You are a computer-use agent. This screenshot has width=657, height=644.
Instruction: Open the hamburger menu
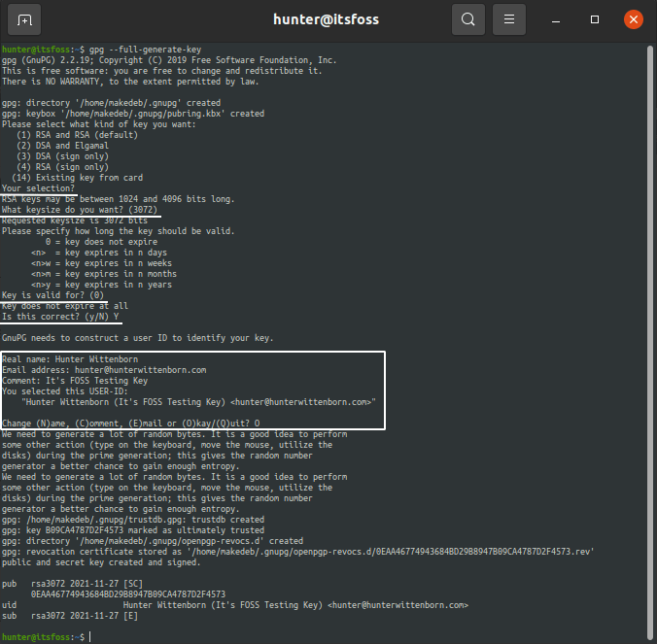point(508,19)
